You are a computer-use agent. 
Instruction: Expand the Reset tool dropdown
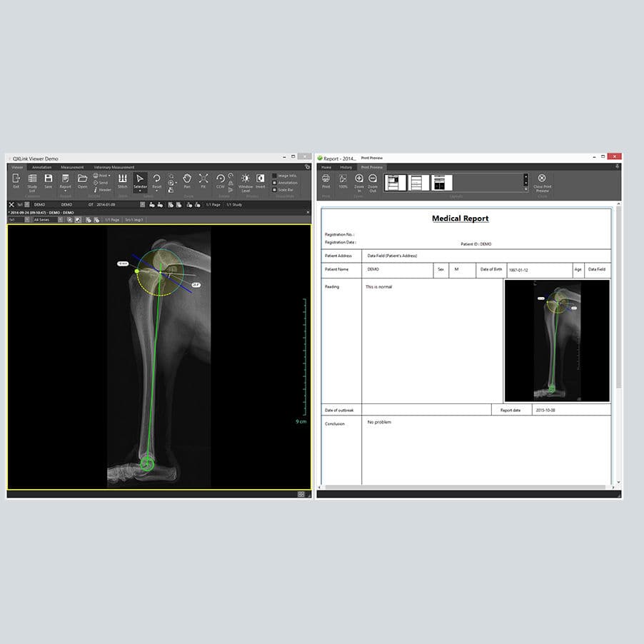tap(156, 190)
